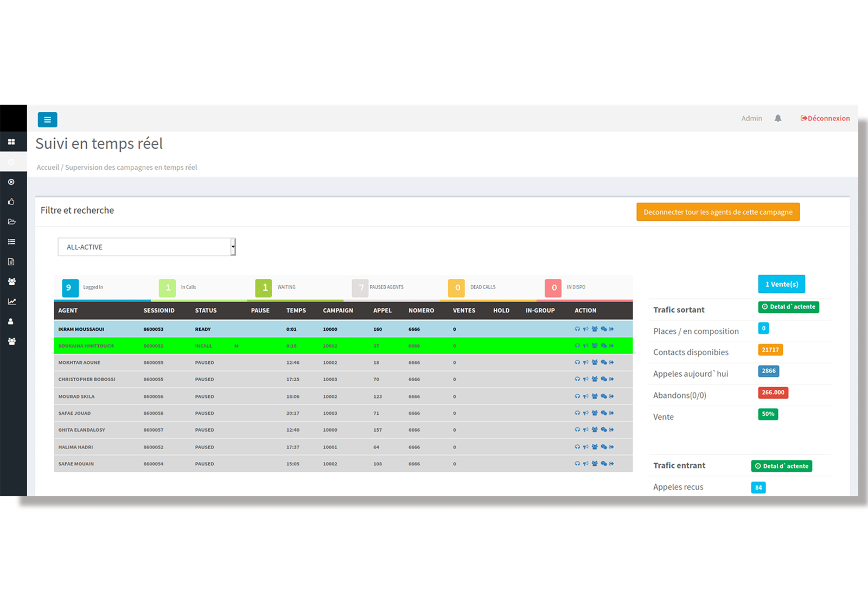Open the headset listen action for Ikram Moussaoui
This screenshot has height=609, width=868.
point(577,329)
